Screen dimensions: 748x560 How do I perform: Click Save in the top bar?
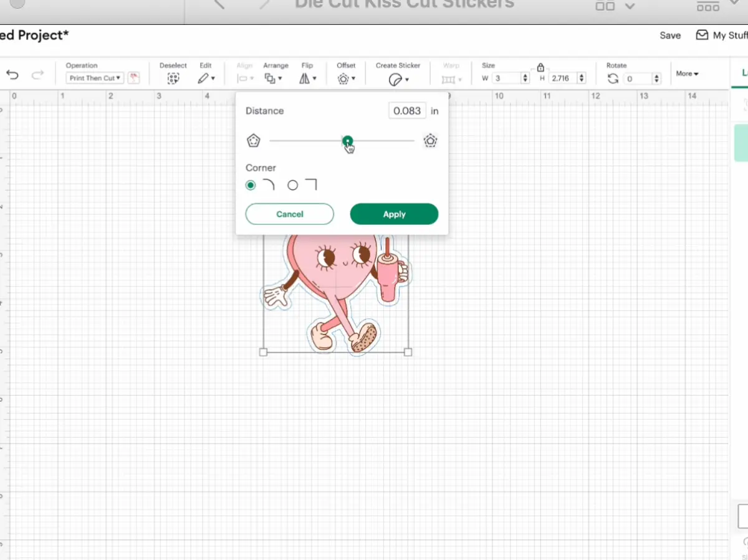point(669,36)
